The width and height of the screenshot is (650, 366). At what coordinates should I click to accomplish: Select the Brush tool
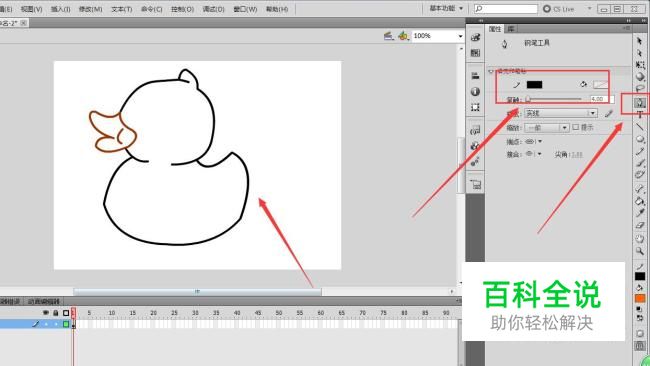tap(640, 163)
